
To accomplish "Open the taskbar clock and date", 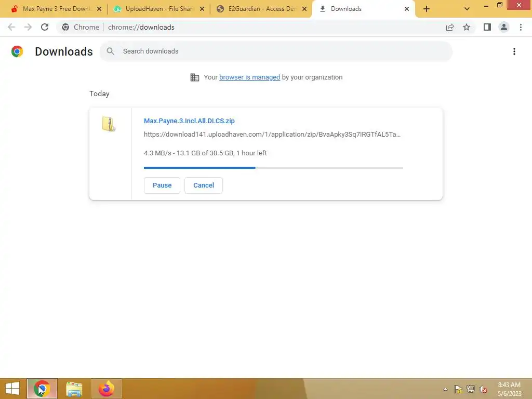I will point(509,389).
